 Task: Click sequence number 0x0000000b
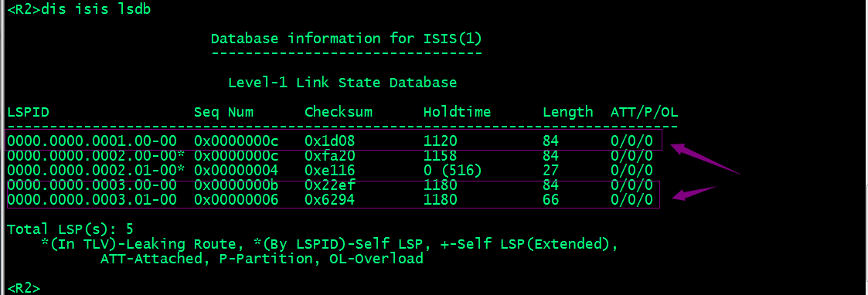(237, 185)
